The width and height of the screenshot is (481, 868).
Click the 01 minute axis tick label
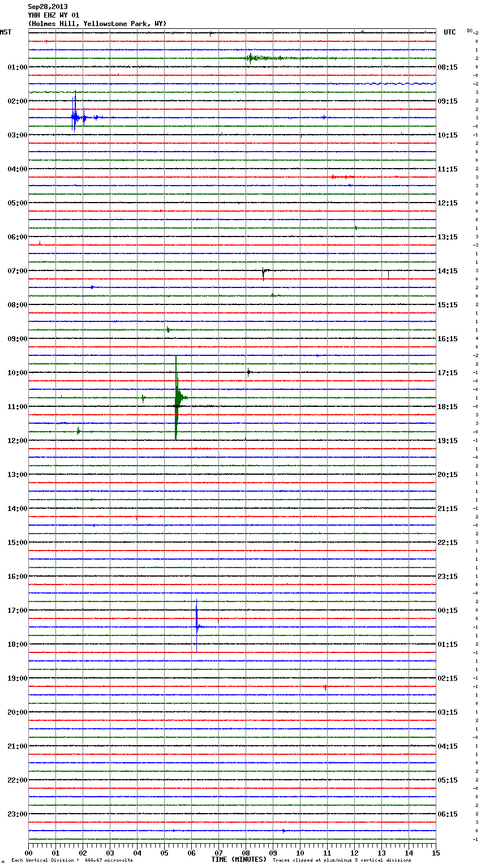[x=55, y=853]
